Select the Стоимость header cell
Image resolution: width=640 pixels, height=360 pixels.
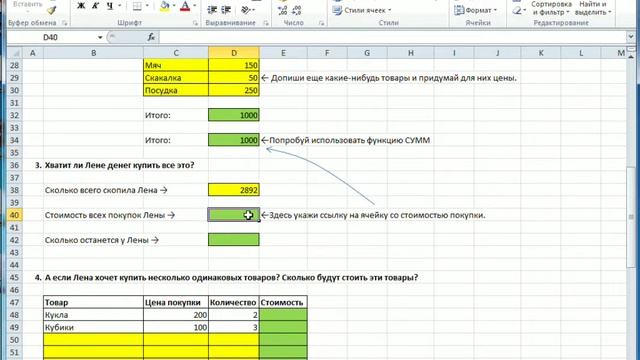pyautogui.click(x=283, y=302)
